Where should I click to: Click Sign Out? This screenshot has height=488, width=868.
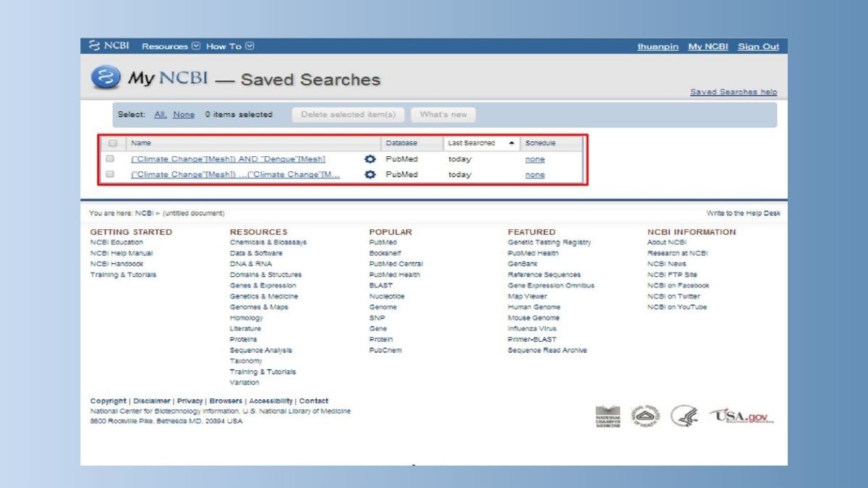758,46
